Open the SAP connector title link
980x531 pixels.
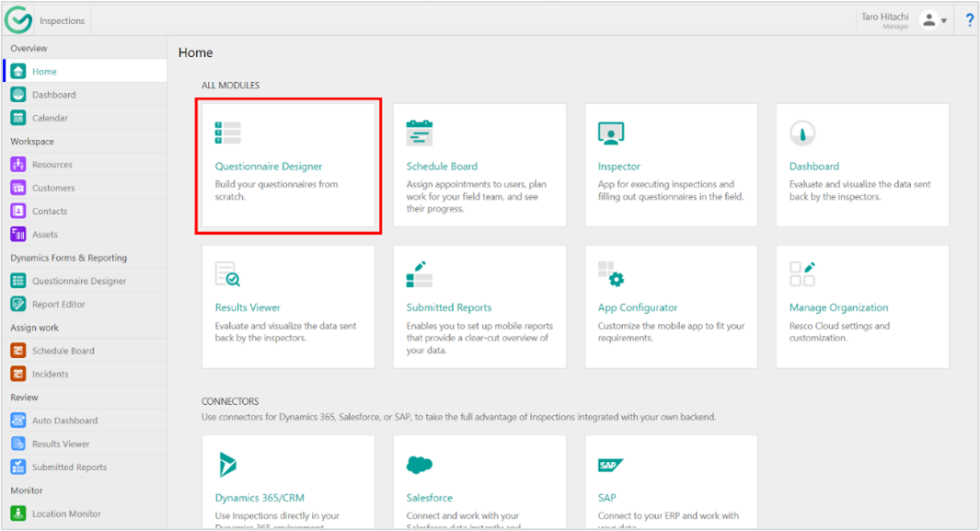pos(607,498)
